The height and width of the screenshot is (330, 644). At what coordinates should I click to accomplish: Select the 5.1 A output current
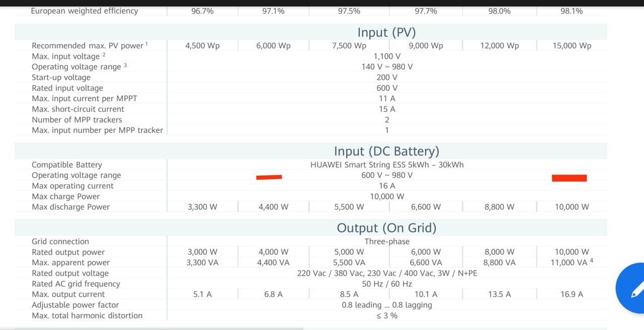click(202, 294)
